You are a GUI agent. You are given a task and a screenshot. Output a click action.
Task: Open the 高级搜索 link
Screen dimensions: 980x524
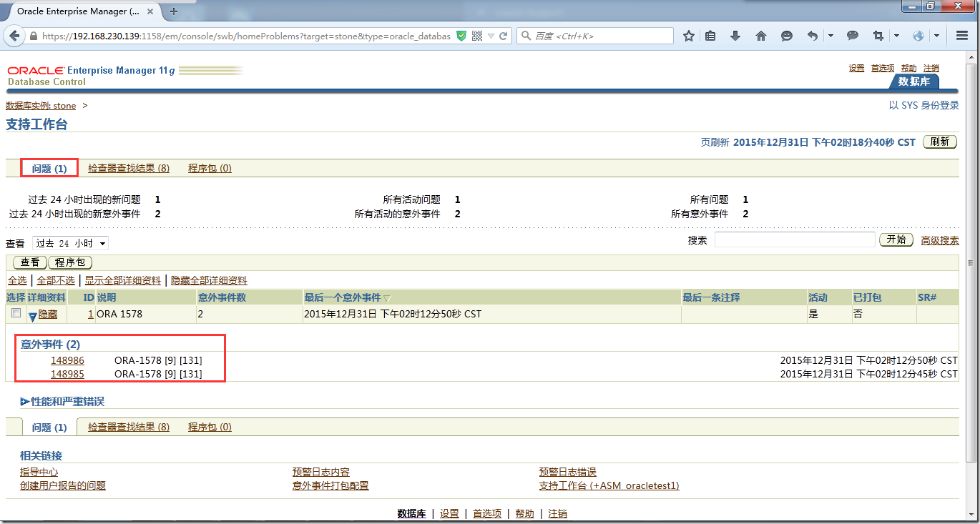pos(940,240)
